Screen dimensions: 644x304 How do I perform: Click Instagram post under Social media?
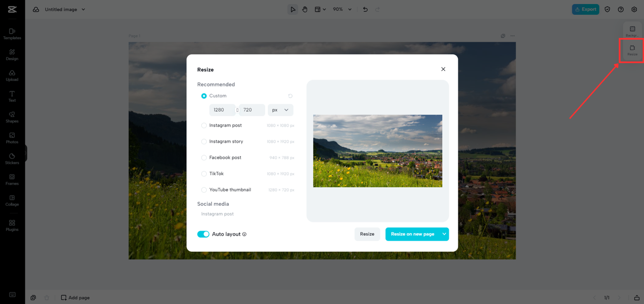pyautogui.click(x=217, y=214)
